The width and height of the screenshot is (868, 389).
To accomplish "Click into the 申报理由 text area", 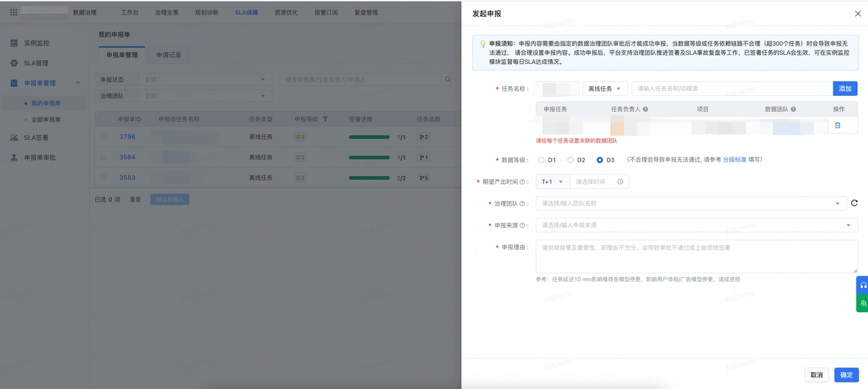I will [x=696, y=256].
